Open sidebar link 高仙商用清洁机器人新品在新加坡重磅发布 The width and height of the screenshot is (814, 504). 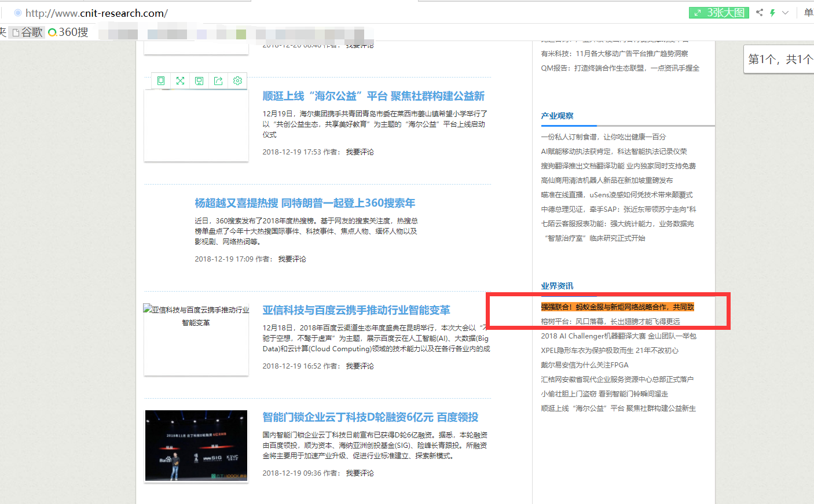tap(607, 181)
